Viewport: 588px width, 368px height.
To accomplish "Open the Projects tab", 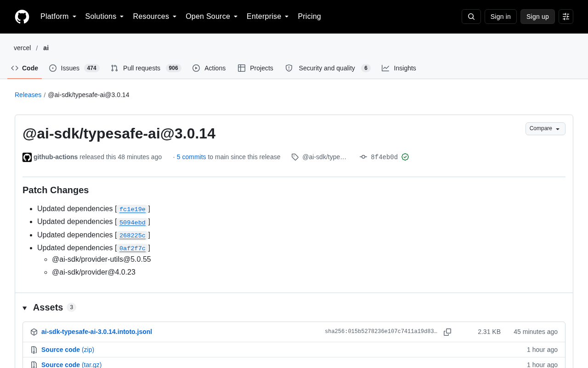I will tap(255, 68).
